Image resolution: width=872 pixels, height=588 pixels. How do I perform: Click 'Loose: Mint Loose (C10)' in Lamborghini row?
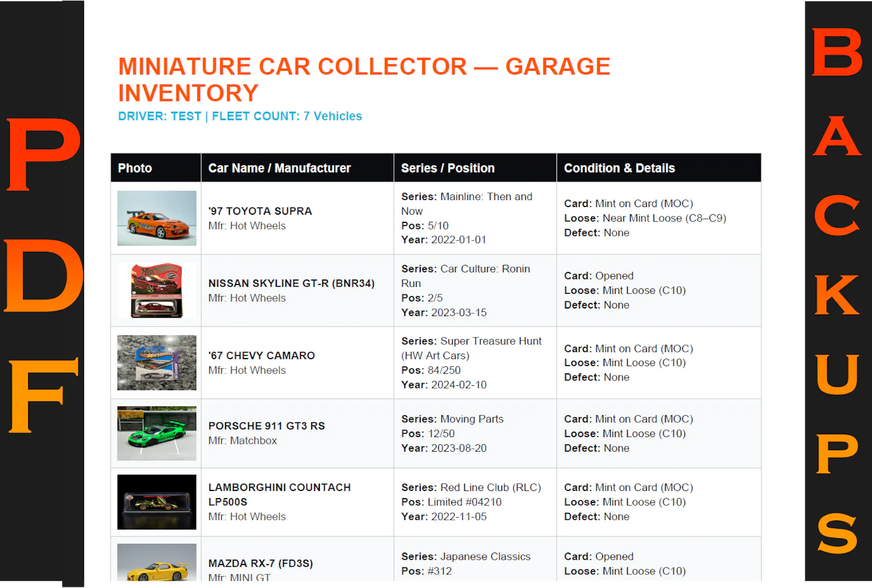pyautogui.click(x=625, y=502)
